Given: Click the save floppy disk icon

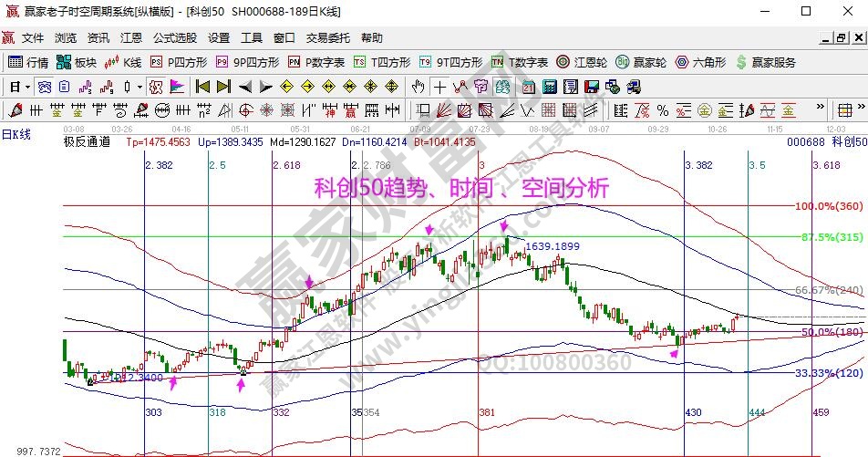Looking at the screenshot, I should 592,87.
